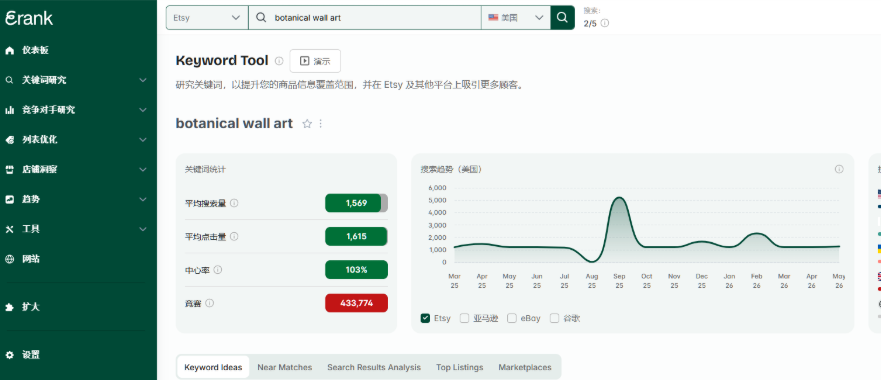This screenshot has width=881, height=380.
Task: Click the US flag in country selector
Action: pos(493,17)
